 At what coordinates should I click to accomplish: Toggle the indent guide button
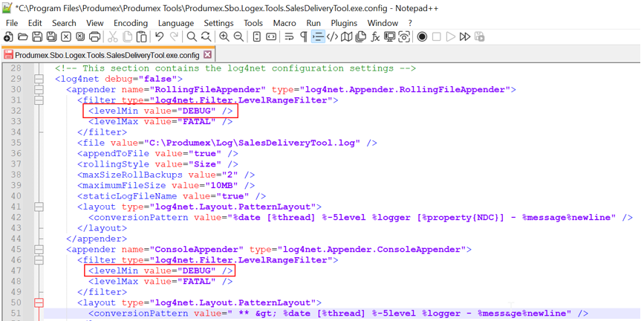[319, 37]
